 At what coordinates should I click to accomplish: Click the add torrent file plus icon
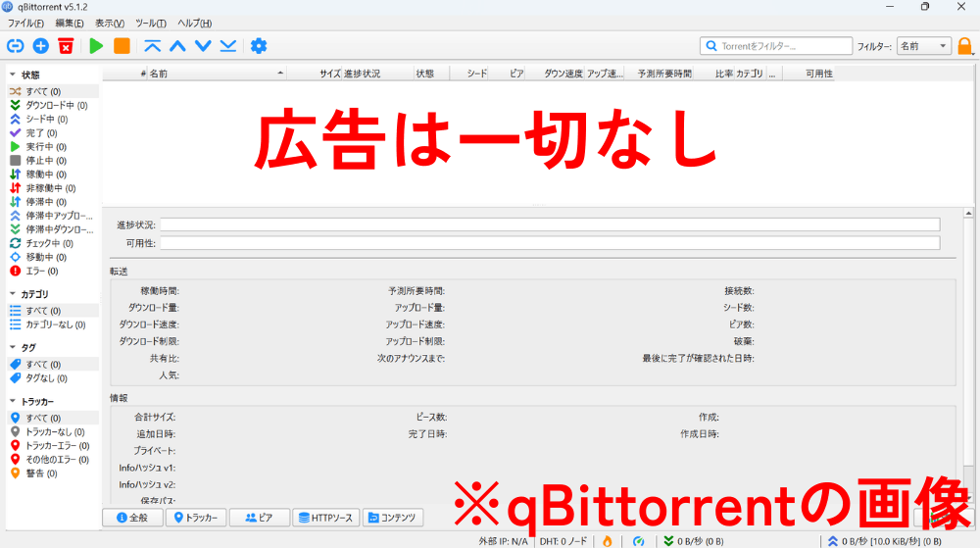tap(40, 46)
